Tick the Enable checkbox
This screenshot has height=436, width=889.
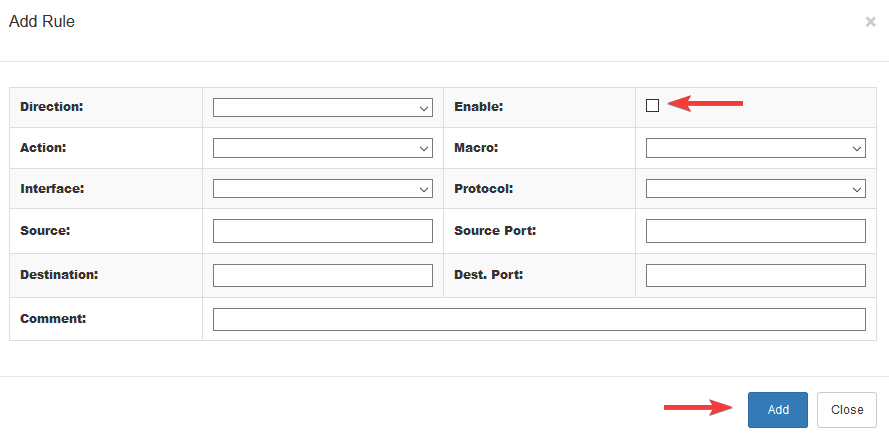[x=653, y=105]
